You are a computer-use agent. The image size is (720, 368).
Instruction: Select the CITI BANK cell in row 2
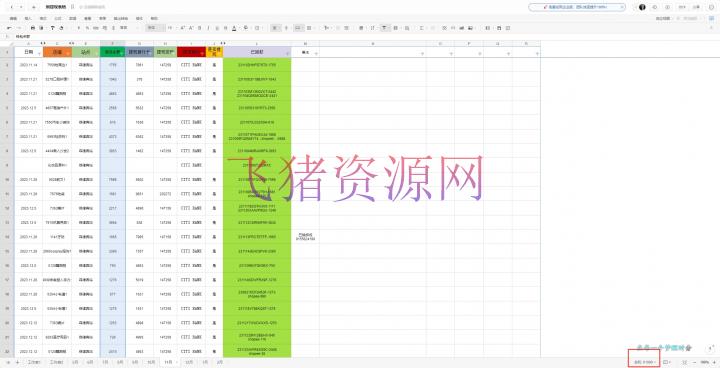point(191,65)
